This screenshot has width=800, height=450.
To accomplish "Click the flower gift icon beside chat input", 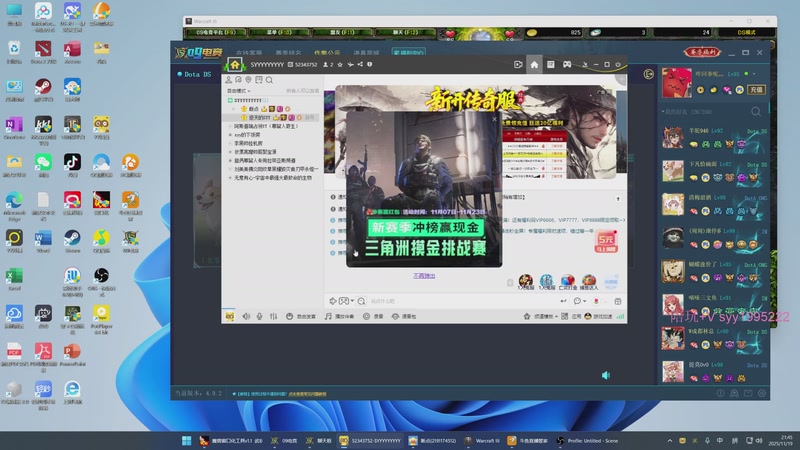I will [x=596, y=302].
